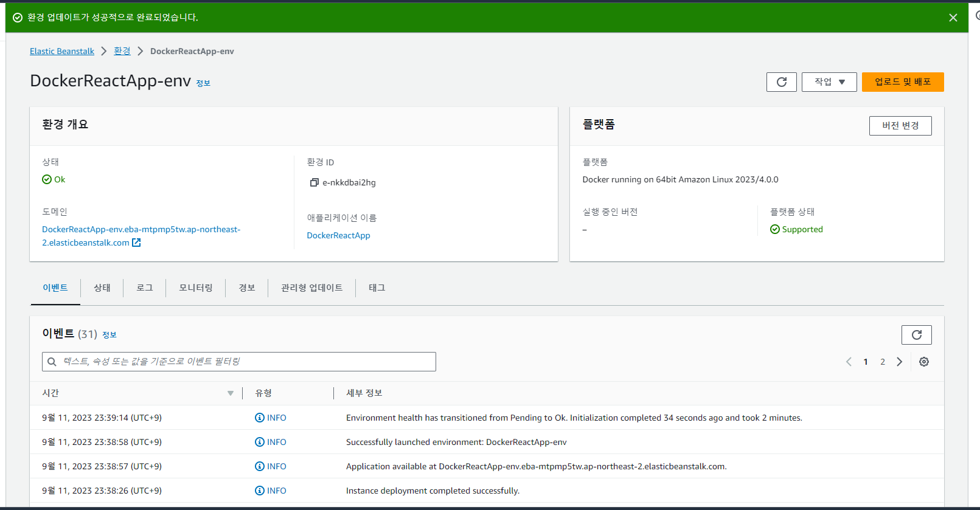Click the environment refresh icon button
Image resolution: width=980 pixels, height=510 pixels.
pyautogui.click(x=782, y=82)
